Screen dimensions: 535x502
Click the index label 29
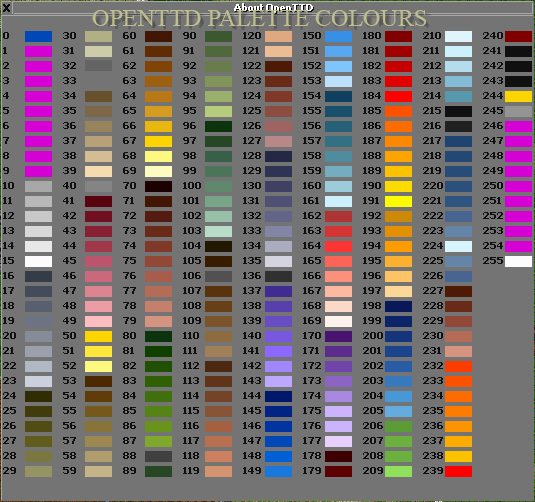[10, 471]
